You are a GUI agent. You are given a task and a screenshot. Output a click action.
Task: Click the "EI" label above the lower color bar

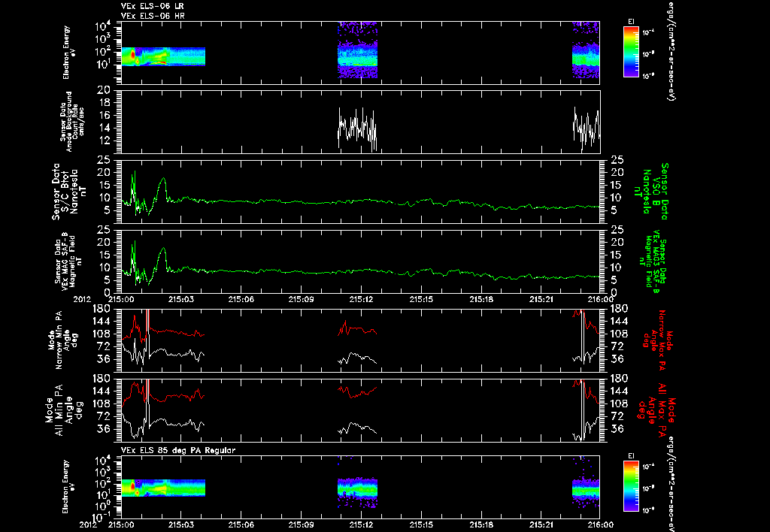(x=631, y=456)
